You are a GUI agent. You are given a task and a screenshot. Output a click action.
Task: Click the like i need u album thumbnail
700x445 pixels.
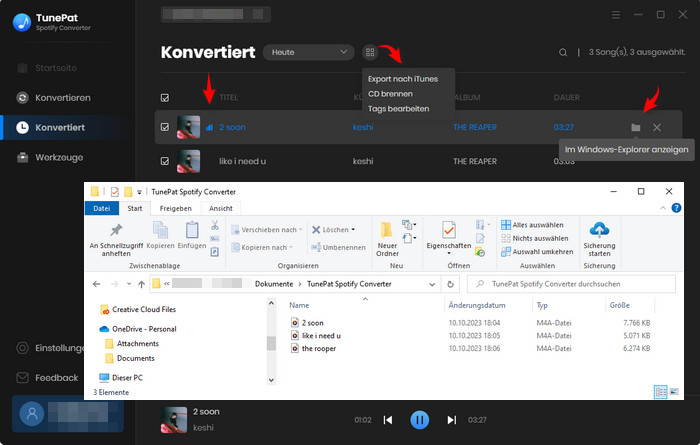188,161
